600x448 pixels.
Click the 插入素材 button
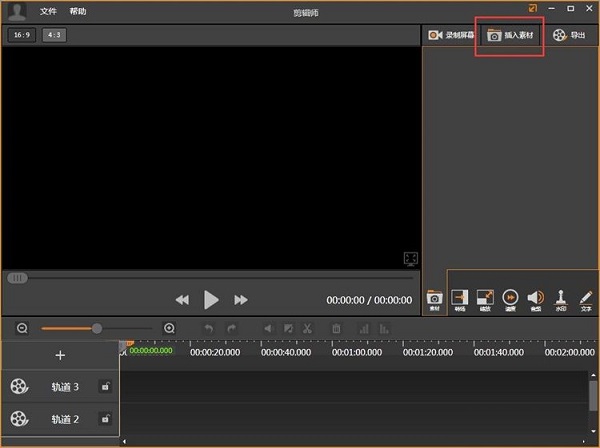(509, 35)
